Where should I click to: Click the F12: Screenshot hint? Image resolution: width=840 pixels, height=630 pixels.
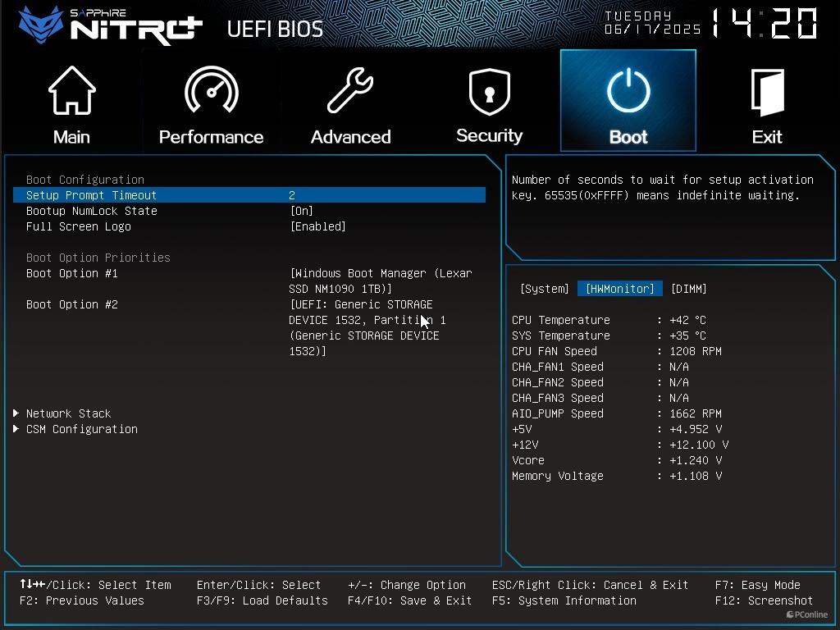click(764, 600)
